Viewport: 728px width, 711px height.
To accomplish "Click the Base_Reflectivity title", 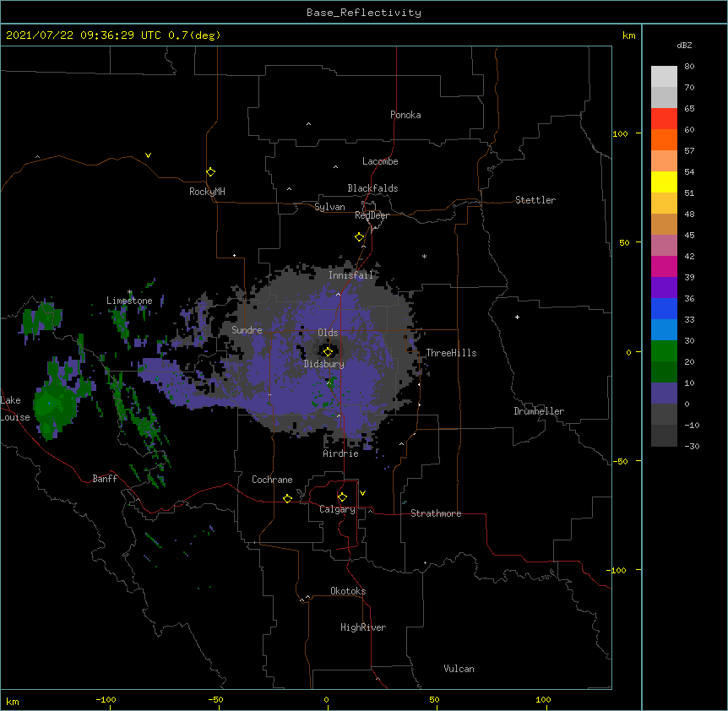I will coord(364,13).
